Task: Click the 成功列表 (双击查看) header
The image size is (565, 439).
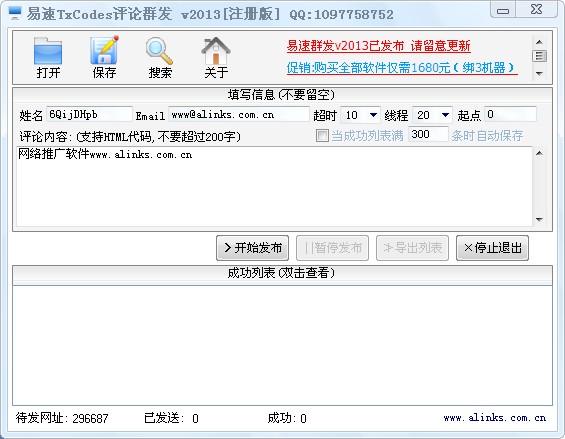Action: tap(281, 273)
